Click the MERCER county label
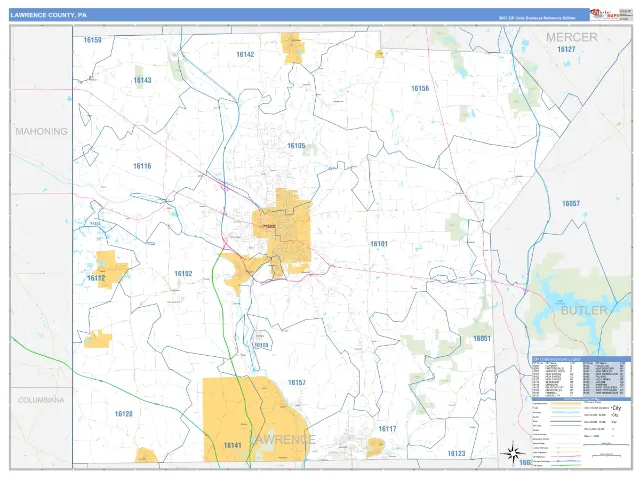This screenshot has width=640, height=480. point(571,37)
